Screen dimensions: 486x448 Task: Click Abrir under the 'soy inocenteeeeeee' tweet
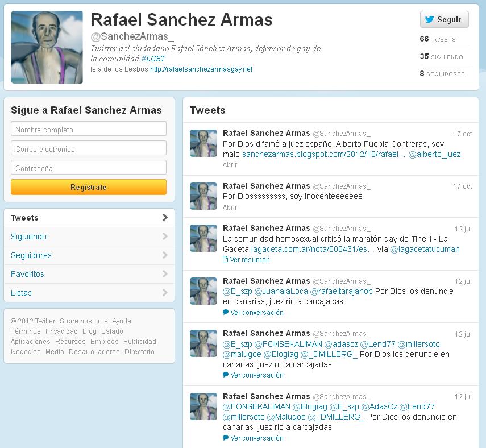pos(230,208)
